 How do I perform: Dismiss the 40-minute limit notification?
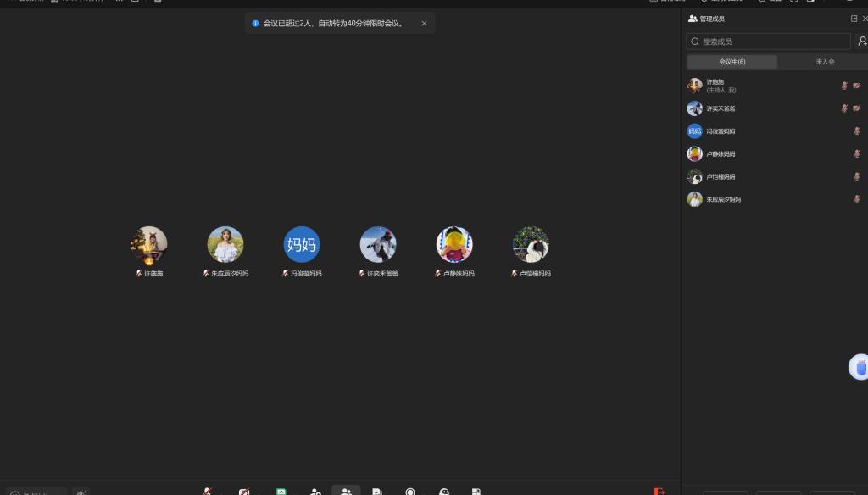[x=424, y=24]
